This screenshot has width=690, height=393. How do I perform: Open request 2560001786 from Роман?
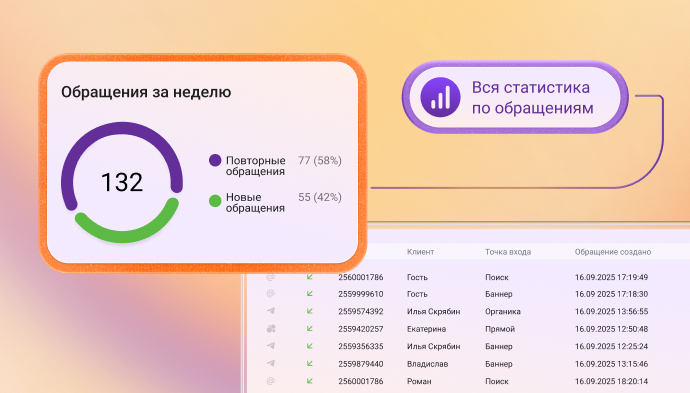(360, 381)
